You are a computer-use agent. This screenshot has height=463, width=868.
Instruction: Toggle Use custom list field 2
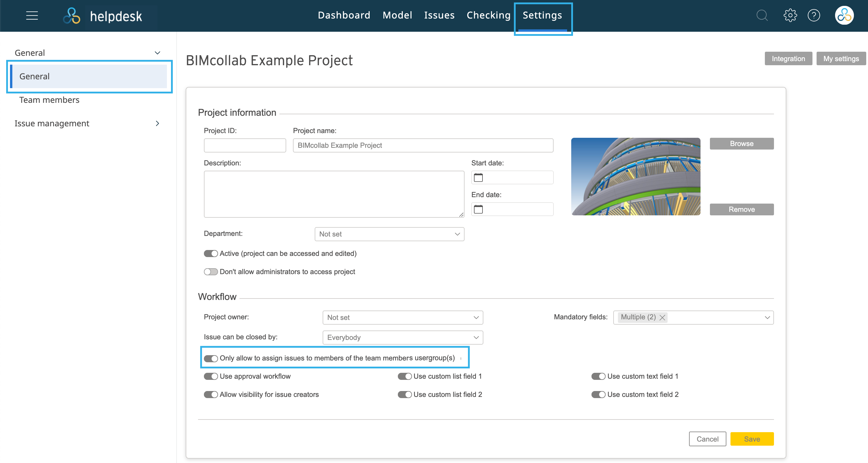pyautogui.click(x=405, y=395)
